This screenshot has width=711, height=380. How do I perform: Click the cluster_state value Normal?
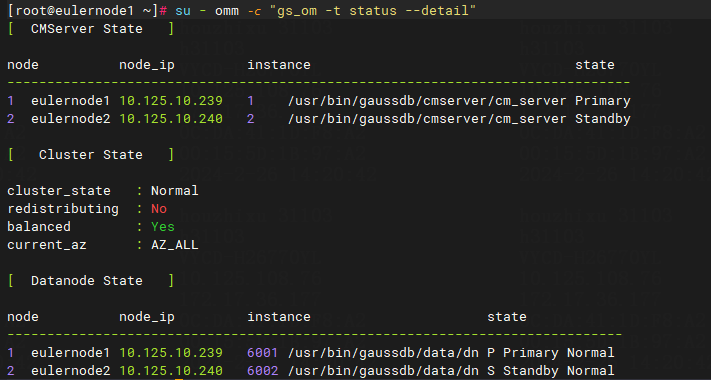(175, 190)
